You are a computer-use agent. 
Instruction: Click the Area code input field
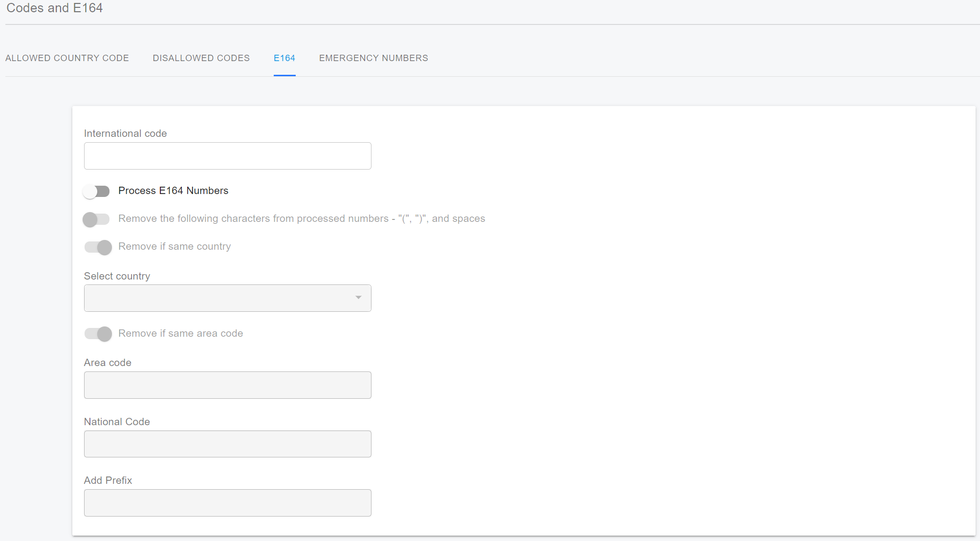click(227, 385)
